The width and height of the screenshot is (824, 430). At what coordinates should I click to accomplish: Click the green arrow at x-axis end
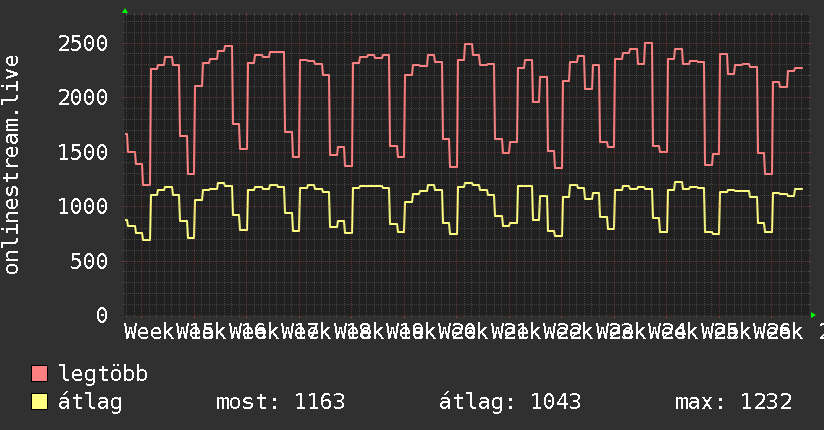(813, 315)
